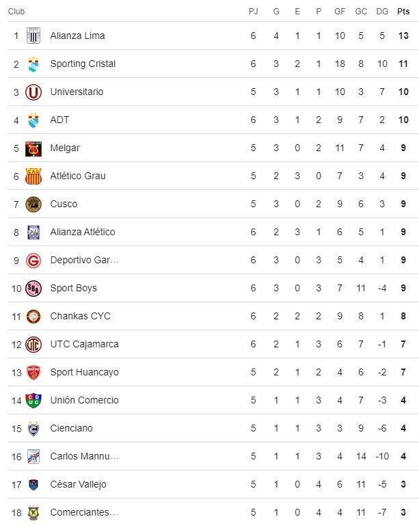The height and width of the screenshot is (532, 419).
Task: Click the Alianza Lima club crest
Action: (x=33, y=36)
